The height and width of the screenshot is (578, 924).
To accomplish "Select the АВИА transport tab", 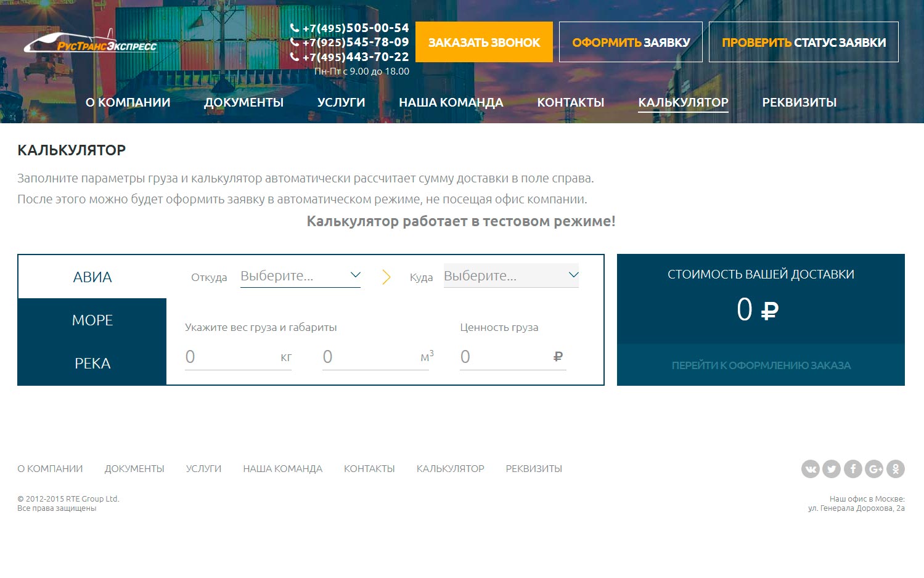I will pyautogui.click(x=92, y=277).
